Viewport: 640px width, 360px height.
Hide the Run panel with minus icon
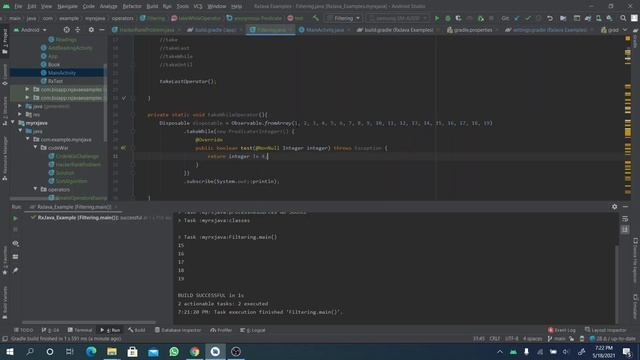coord(625,207)
